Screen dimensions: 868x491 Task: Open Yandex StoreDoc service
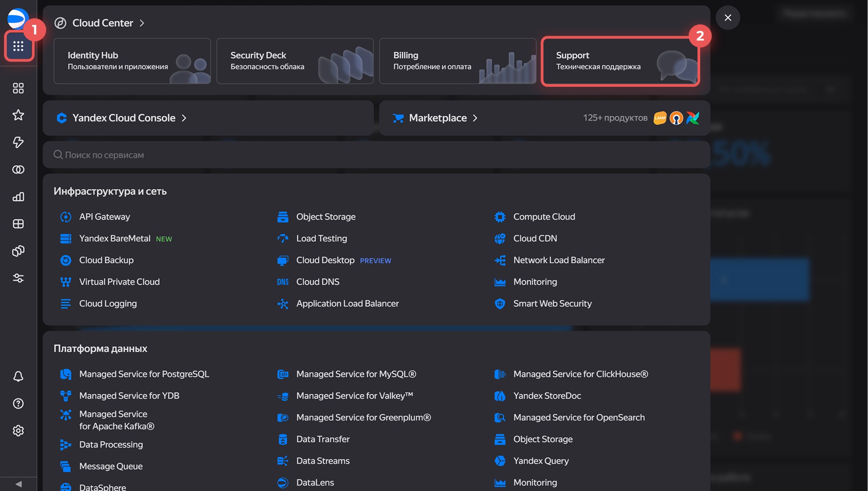(547, 396)
